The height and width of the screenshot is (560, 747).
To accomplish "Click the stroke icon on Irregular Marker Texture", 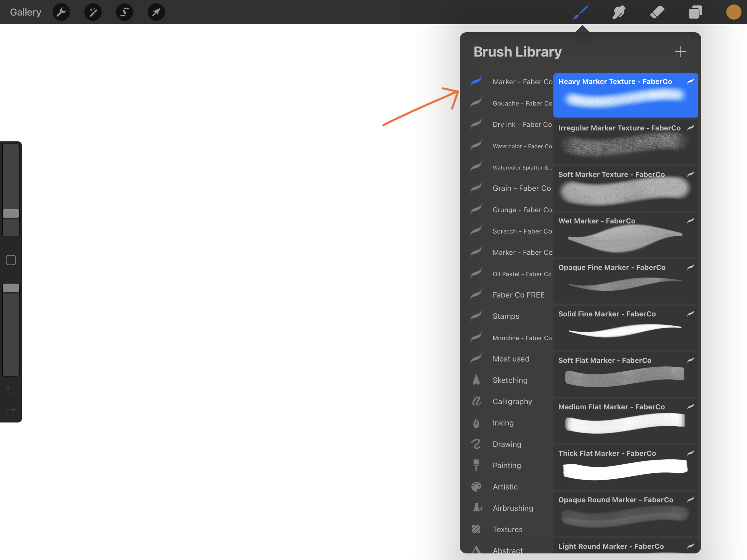I will click(x=691, y=128).
